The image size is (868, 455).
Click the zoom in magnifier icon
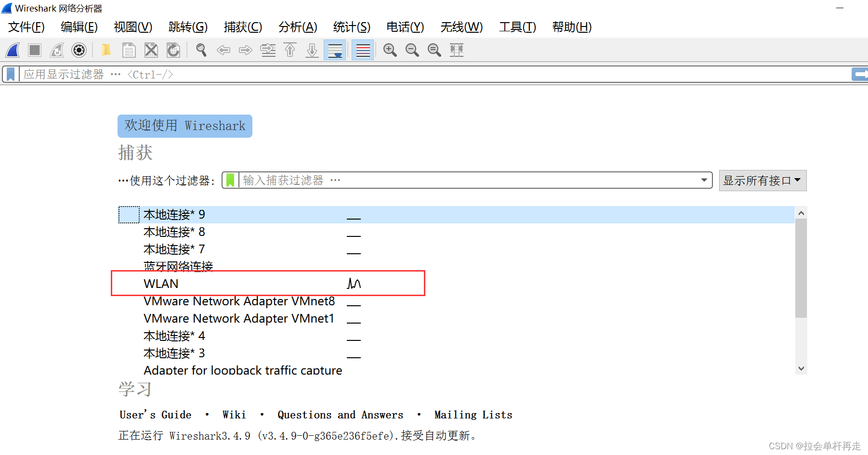click(x=390, y=50)
